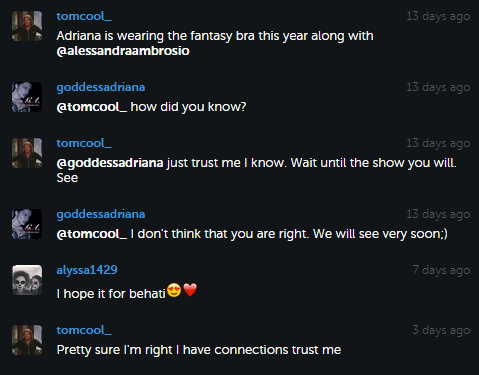
Task: Click goddessadriana avatar next to 'how did you know?'
Action: [x=27, y=97]
